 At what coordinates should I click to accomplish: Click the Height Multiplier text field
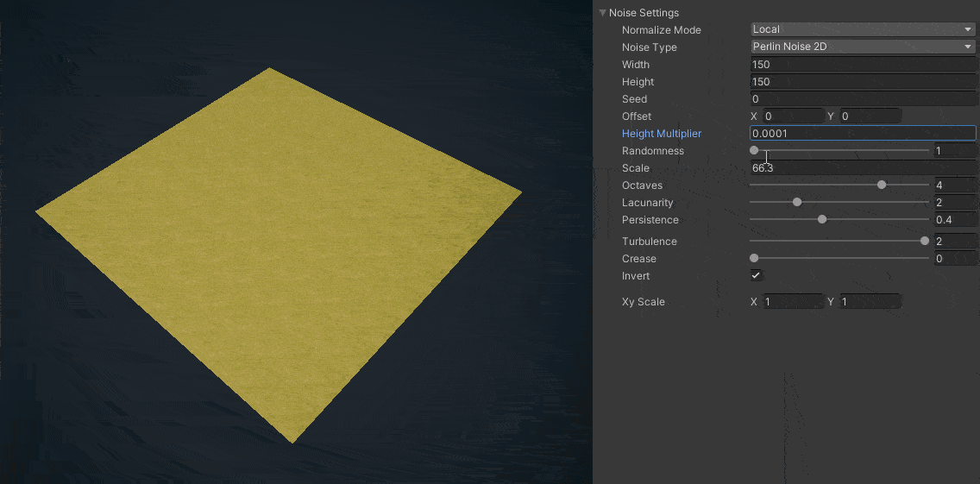pyautogui.click(x=862, y=134)
